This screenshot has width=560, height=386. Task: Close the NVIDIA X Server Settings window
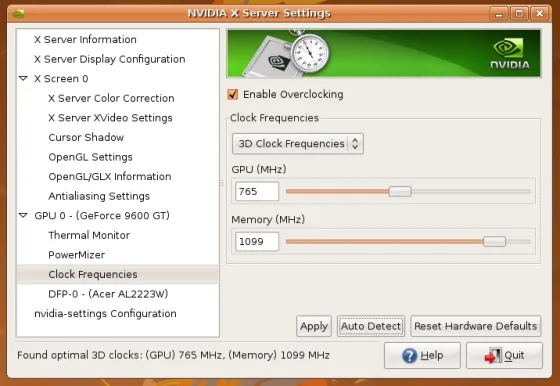click(x=540, y=14)
